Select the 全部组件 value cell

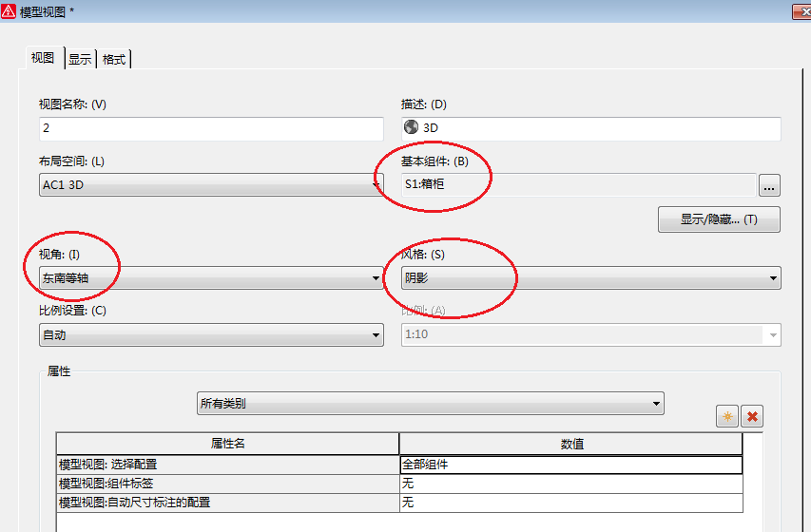[x=570, y=465]
